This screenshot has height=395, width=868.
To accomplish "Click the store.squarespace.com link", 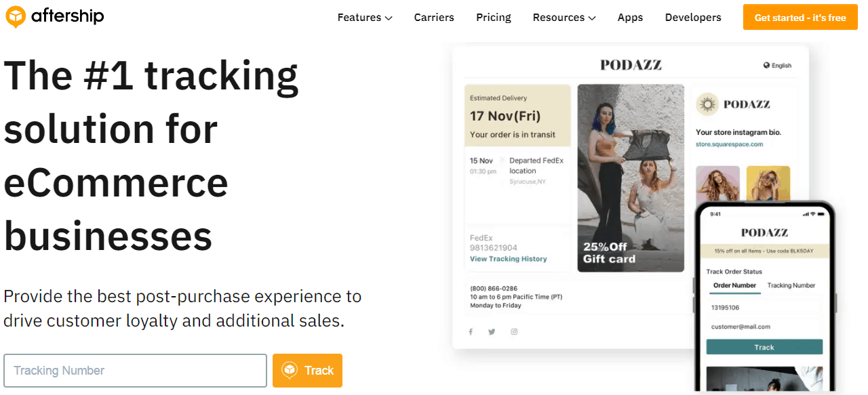I will point(729,144).
